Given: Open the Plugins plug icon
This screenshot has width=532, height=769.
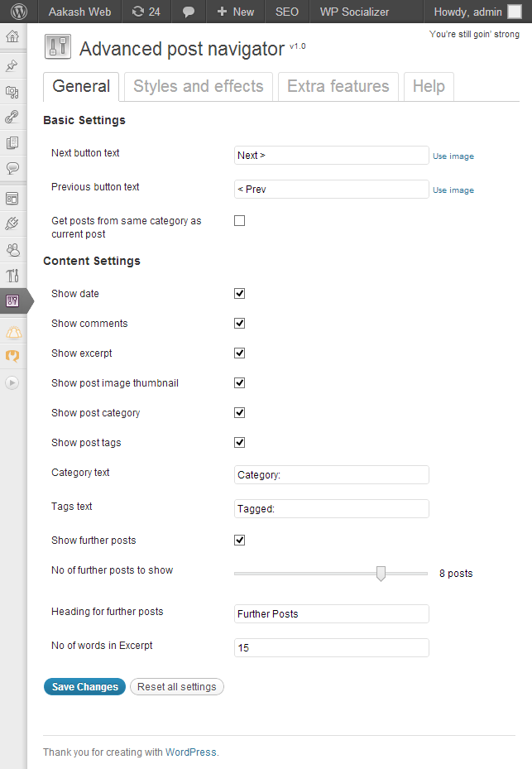Looking at the screenshot, I should click(x=12, y=223).
